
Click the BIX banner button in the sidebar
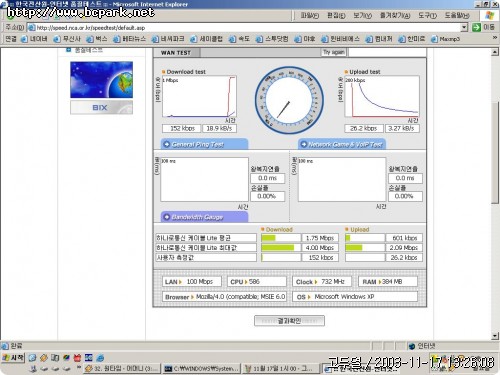coord(101,107)
